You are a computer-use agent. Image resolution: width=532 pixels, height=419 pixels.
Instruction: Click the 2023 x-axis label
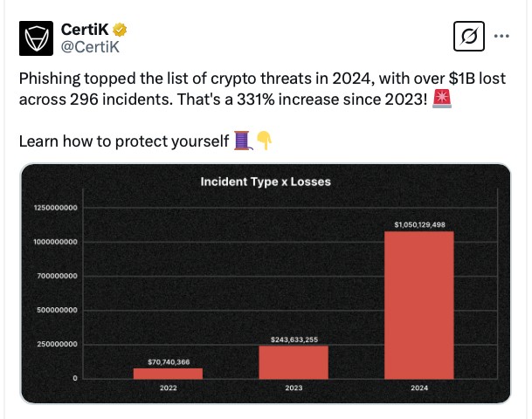click(x=294, y=386)
